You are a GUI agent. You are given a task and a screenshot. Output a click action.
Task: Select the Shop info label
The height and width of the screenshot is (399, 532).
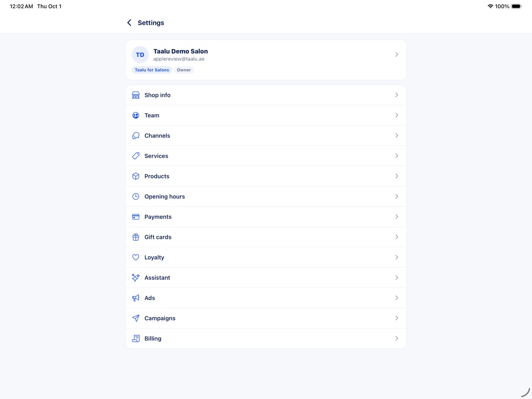tap(157, 95)
